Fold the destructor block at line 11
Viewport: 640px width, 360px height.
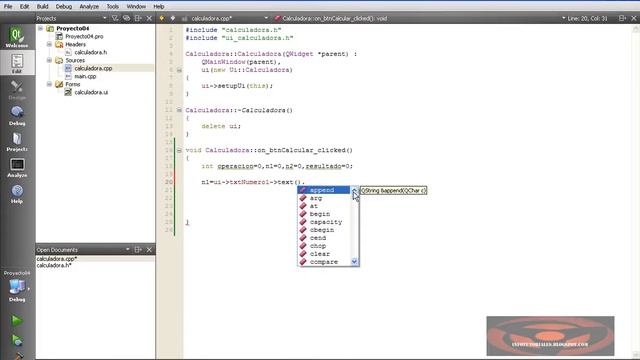point(179,110)
